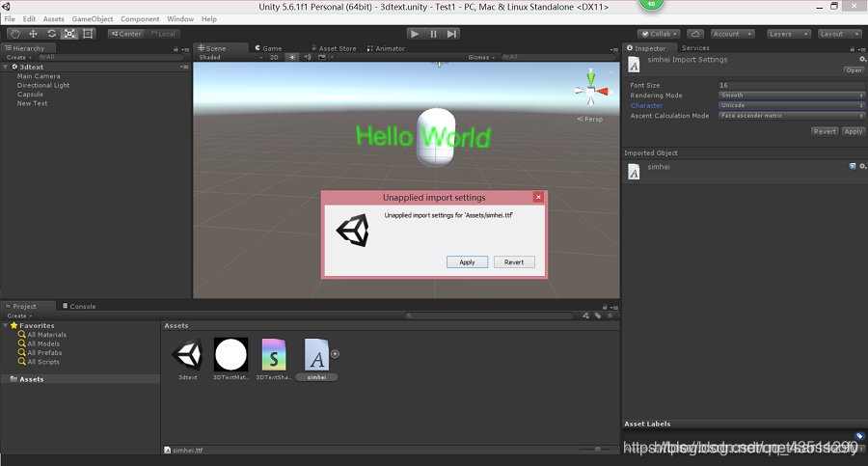Click the Hierarchy search field
This screenshot has height=466, width=868.
pyautogui.click(x=111, y=57)
